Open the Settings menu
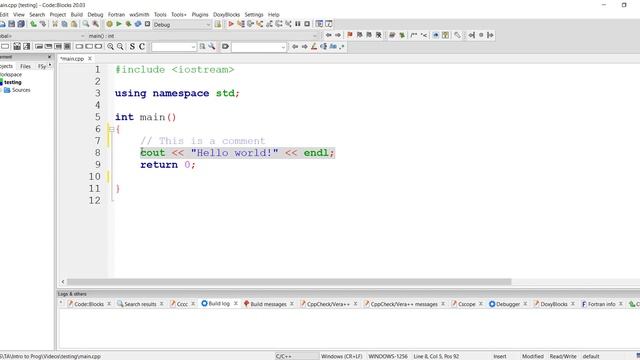This screenshot has height=360, width=640. 254,15
